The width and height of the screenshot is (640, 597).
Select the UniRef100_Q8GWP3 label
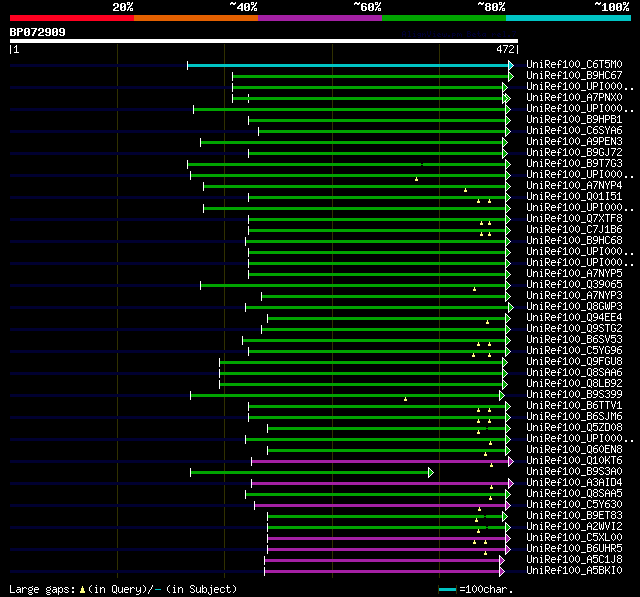tap(574, 306)
